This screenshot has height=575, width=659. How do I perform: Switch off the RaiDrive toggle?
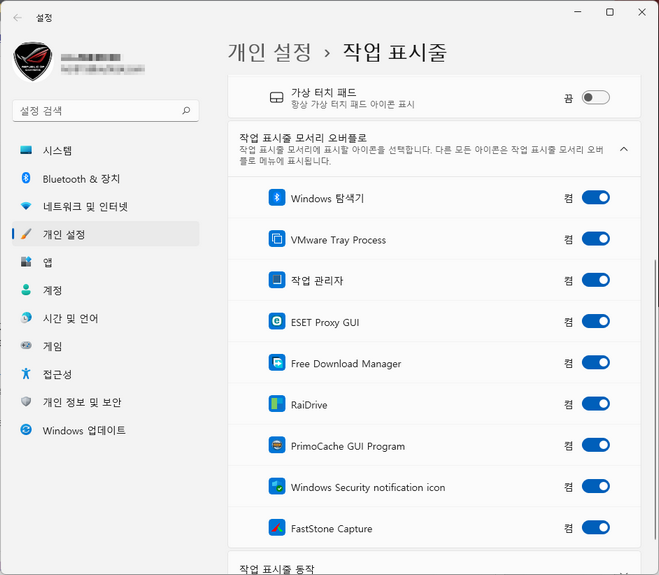point(596,404)
